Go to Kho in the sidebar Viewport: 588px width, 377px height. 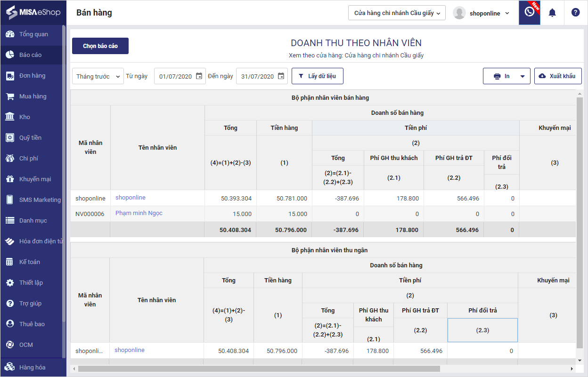click(x=24, y=117)
